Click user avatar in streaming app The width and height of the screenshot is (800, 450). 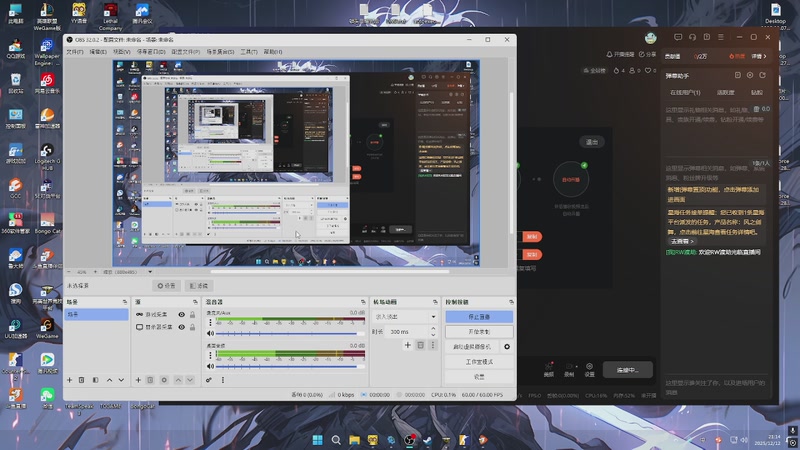pyautogui.click(x=651, y=38)
